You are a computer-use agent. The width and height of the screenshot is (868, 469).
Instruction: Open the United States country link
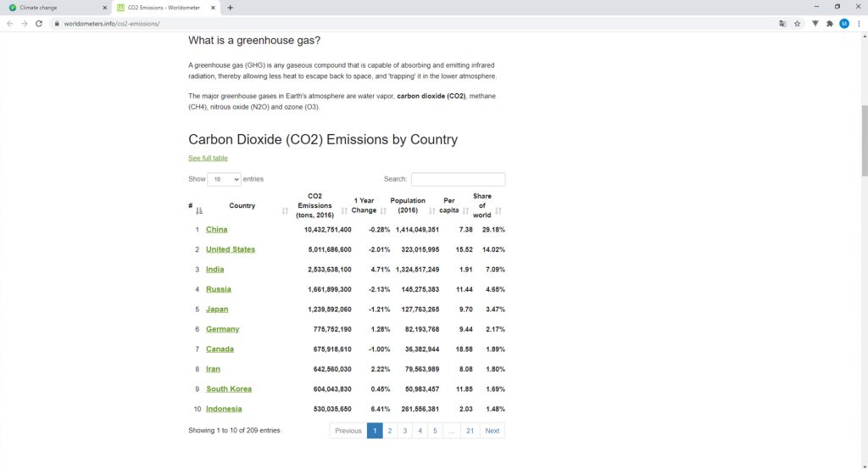[231, 249]
